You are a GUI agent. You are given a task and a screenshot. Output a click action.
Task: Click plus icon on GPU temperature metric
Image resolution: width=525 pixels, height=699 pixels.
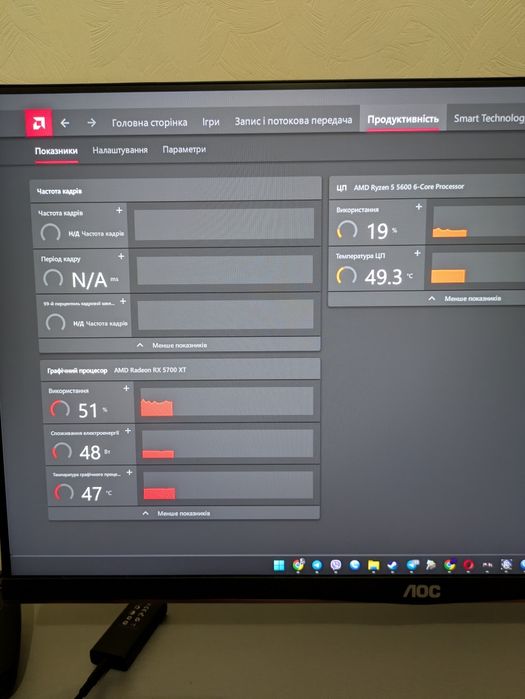(129, 472)
